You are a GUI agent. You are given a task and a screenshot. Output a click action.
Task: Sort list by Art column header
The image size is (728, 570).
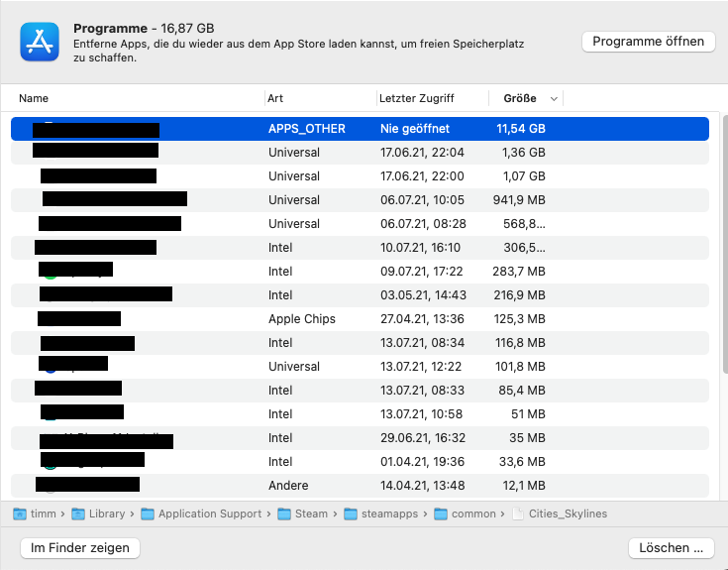point(276,98)
